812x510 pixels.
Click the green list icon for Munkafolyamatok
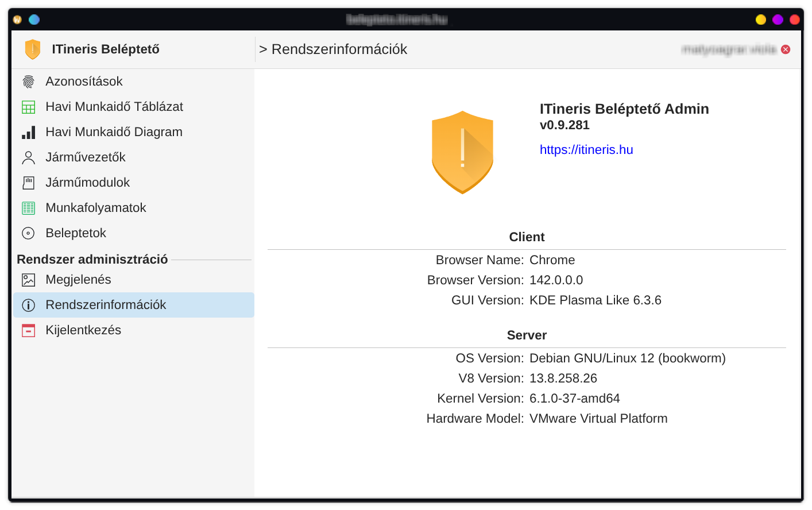pyautogui.click(x=28, y=208)
